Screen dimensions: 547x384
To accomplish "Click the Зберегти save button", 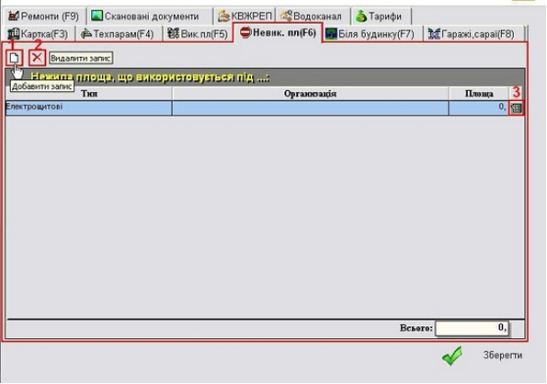I will click(x=502, y=355).
